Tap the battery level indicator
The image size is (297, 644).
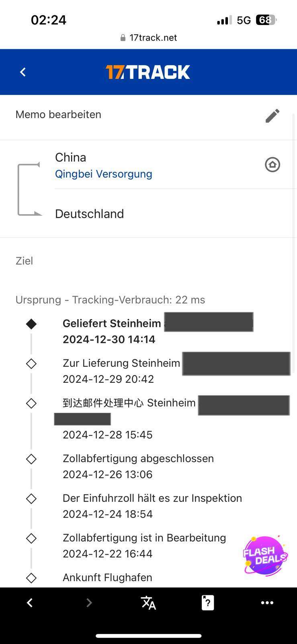(x=266, y=20)
